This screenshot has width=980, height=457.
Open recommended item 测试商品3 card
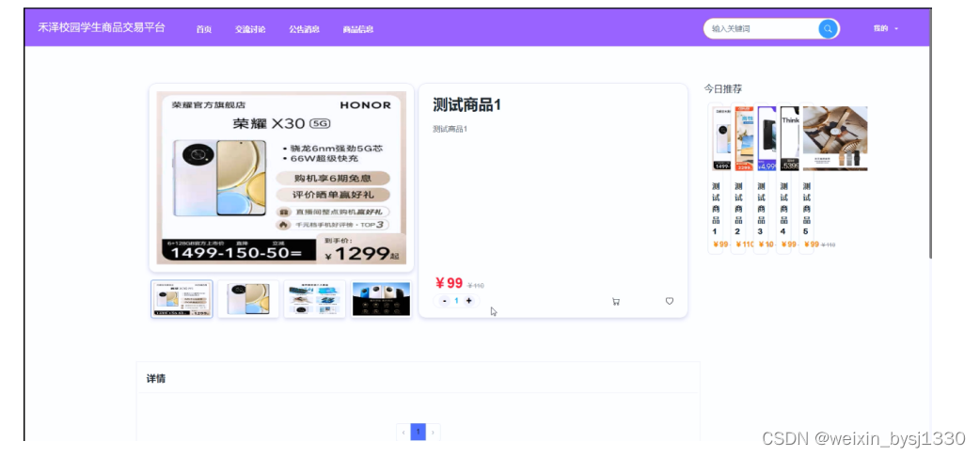(x=761, y=178)
